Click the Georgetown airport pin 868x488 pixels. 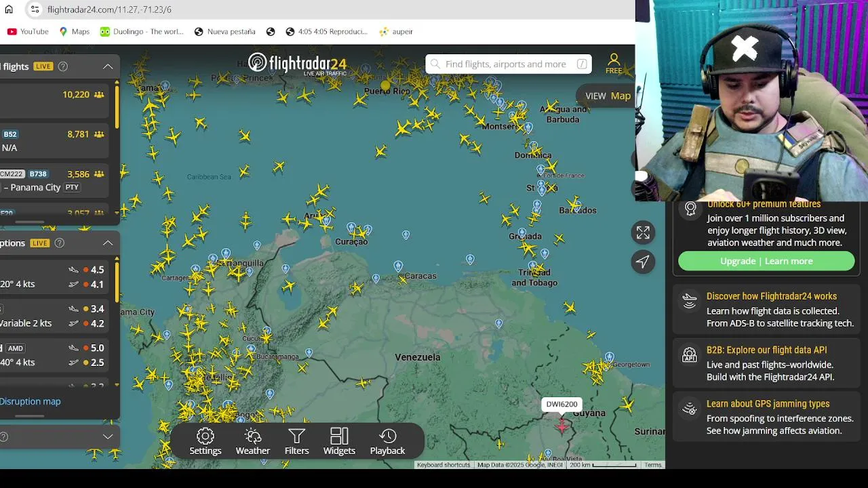(610, 357)
